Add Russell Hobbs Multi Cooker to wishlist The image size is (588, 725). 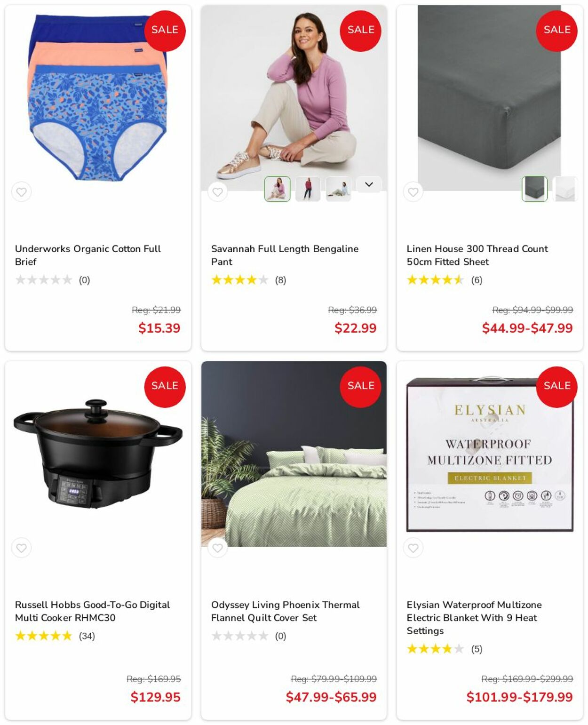click(21, 548)
